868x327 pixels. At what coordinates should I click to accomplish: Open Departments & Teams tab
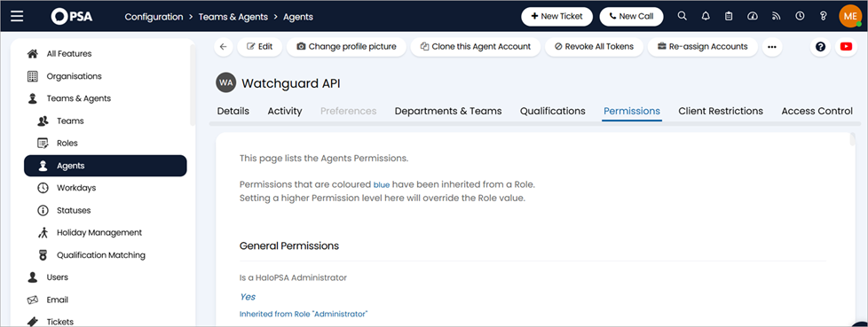click(x=448, y=111)
